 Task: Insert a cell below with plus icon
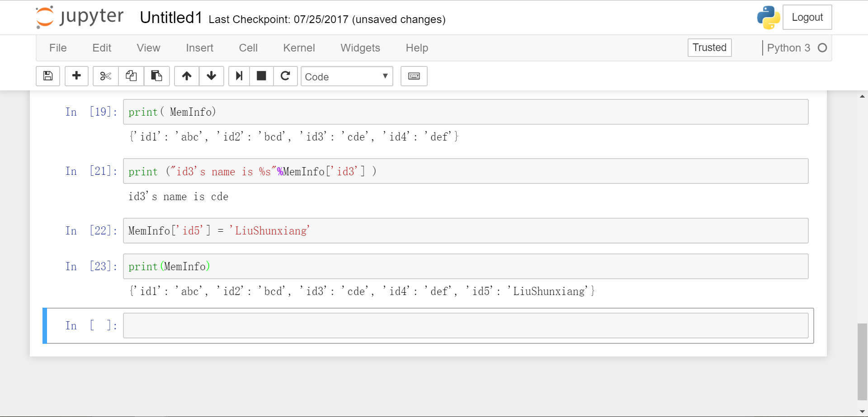(x=76, y=76)
